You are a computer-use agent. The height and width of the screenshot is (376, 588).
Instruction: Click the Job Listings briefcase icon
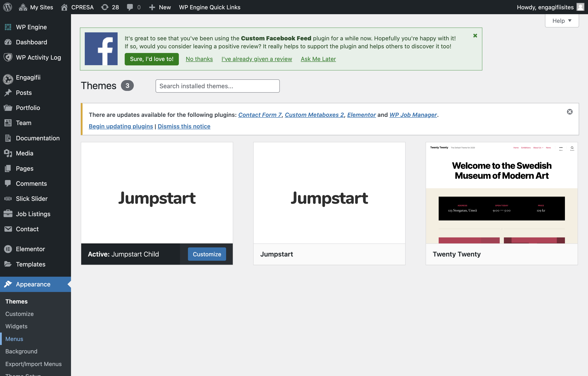tap(8, 214)
